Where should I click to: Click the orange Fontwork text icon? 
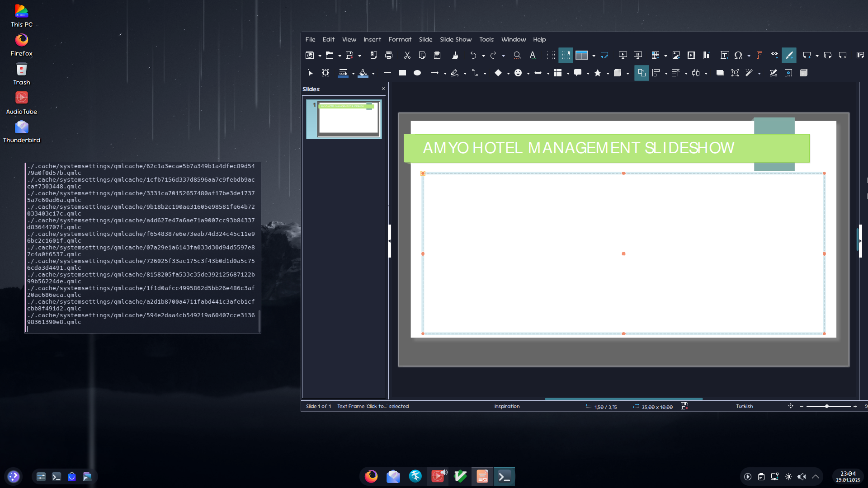(759, 55)
